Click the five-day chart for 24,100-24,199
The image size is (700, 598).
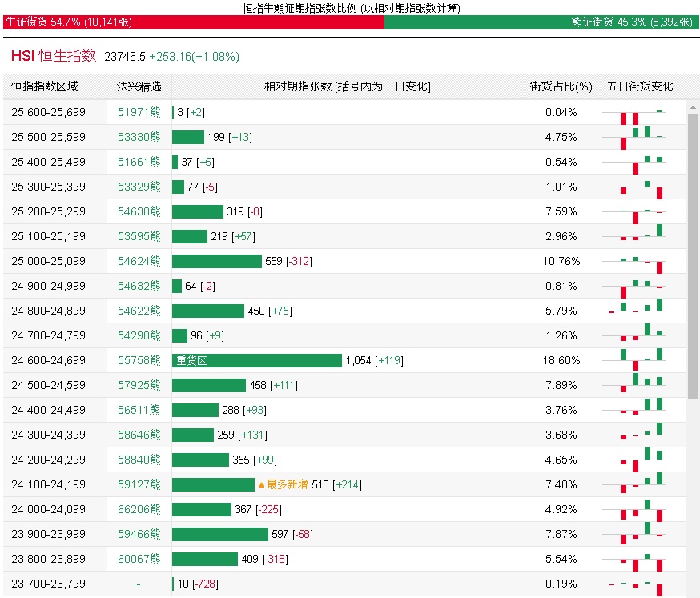634,484
